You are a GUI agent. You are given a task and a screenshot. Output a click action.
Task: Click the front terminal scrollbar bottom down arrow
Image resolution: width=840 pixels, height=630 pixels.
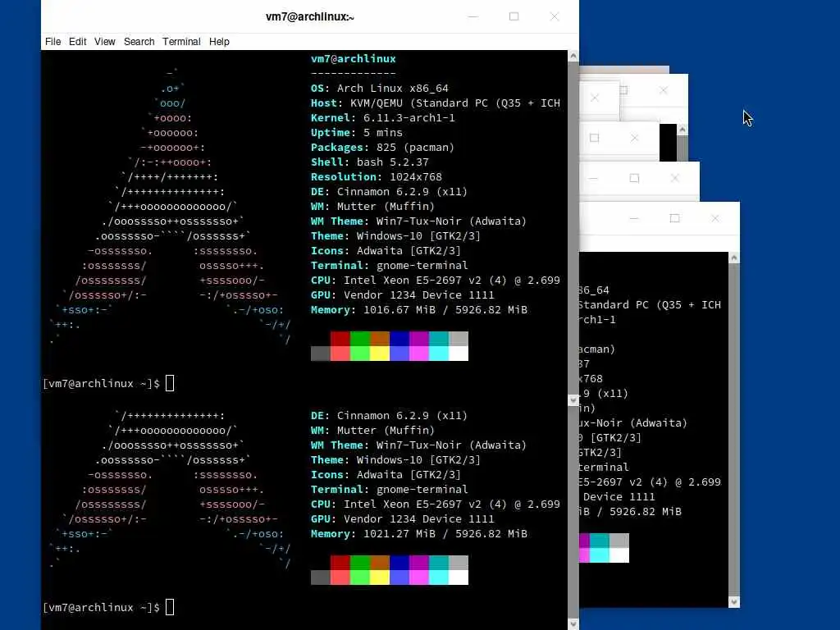click(573, 624)
